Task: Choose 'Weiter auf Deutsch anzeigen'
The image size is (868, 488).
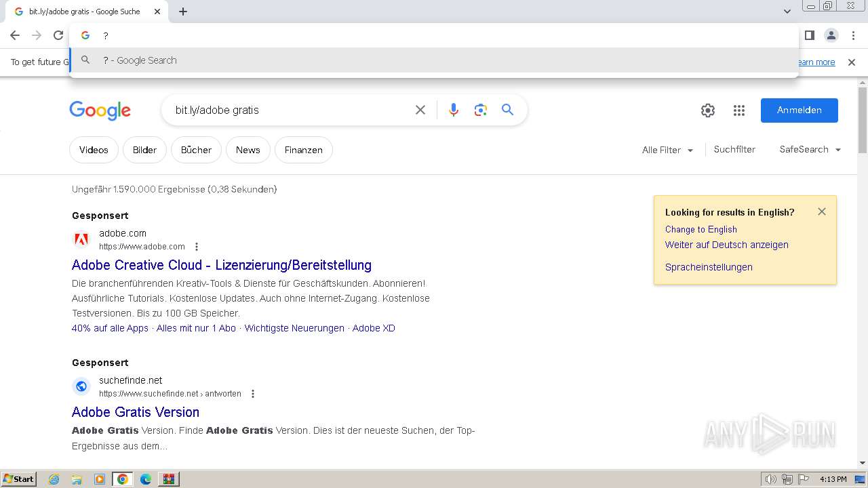Action: [x=727, y=245]
